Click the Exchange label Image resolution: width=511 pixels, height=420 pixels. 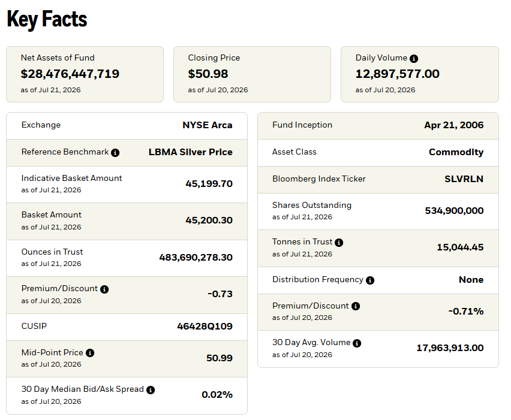(41, 125)
